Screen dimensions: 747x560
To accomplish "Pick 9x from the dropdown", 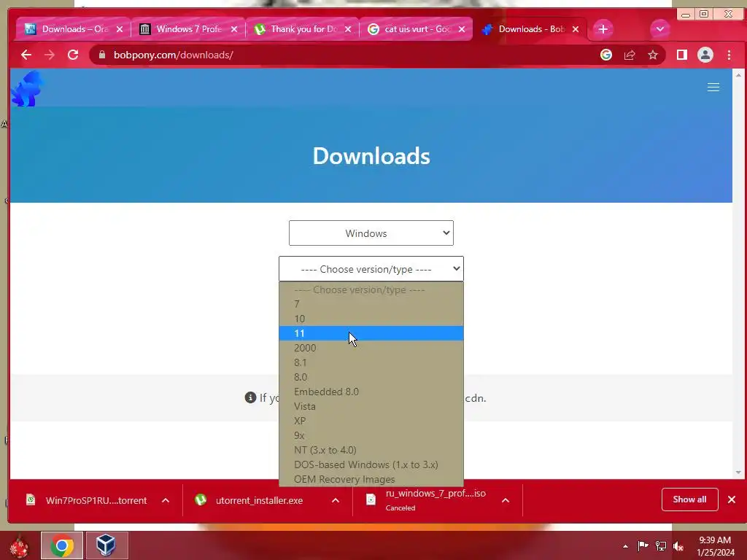I will (x=371, y=435).
